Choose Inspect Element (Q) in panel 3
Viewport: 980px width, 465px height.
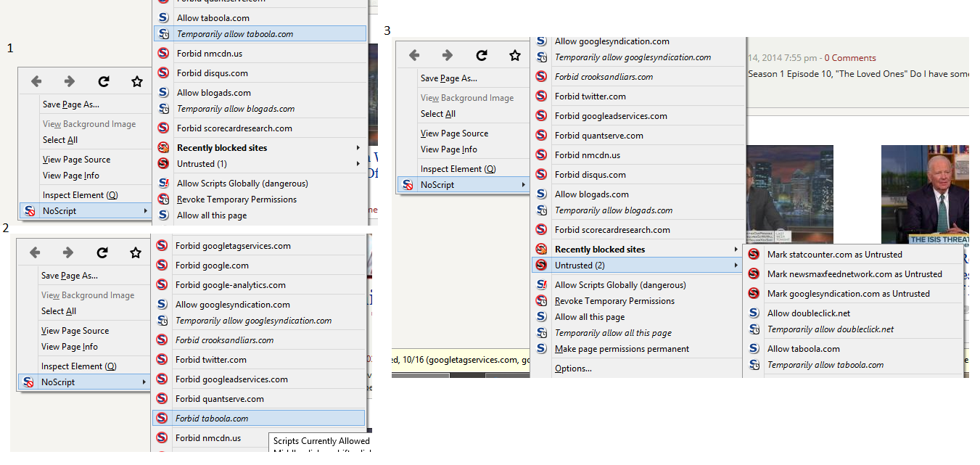(458, 169)
